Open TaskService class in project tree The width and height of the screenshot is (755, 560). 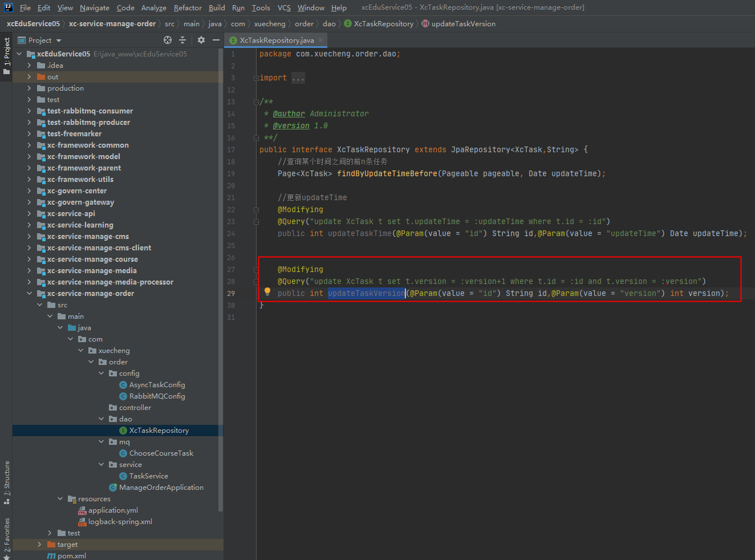pyautogui.click(x=148, y=476)
